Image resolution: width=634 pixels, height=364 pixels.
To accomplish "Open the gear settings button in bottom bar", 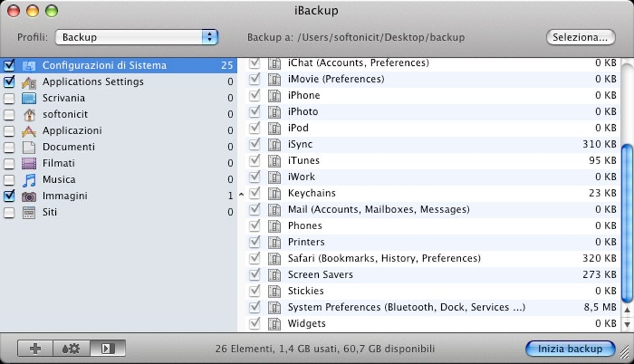I will tap(71, 348).
